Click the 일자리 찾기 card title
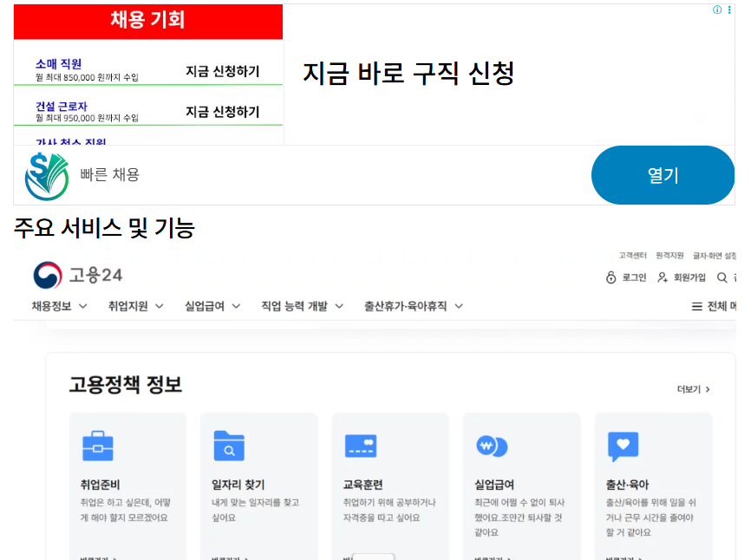Image resolution: width=751 pixels, height=560 pixels. 238,485
